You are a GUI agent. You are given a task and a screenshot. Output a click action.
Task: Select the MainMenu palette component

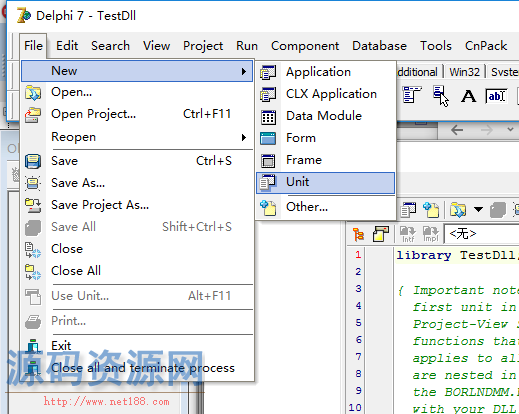point(412,95)
